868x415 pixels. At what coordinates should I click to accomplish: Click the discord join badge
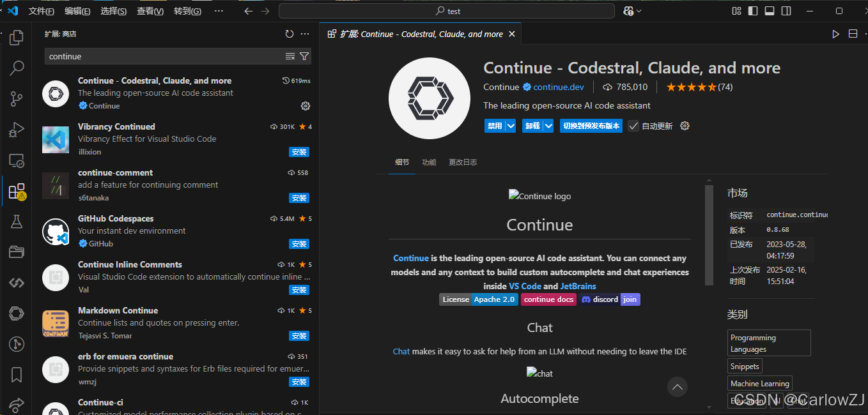coord(610,299)
